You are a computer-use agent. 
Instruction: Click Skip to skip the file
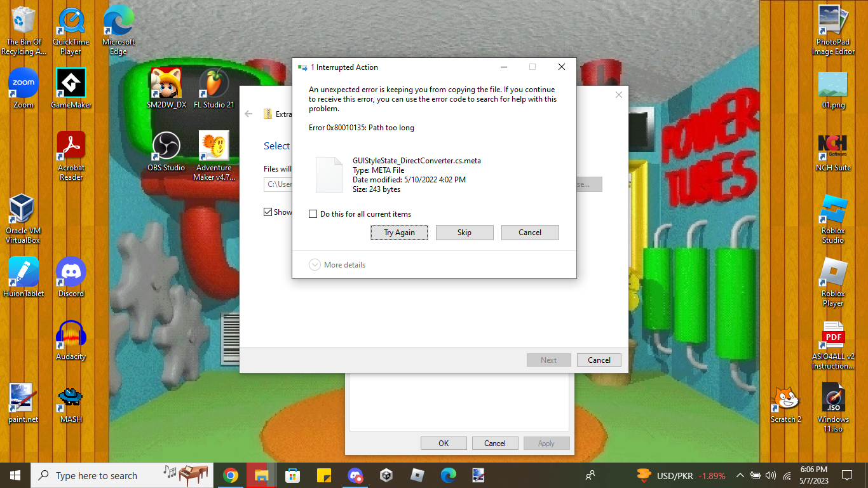pos(465,233)
